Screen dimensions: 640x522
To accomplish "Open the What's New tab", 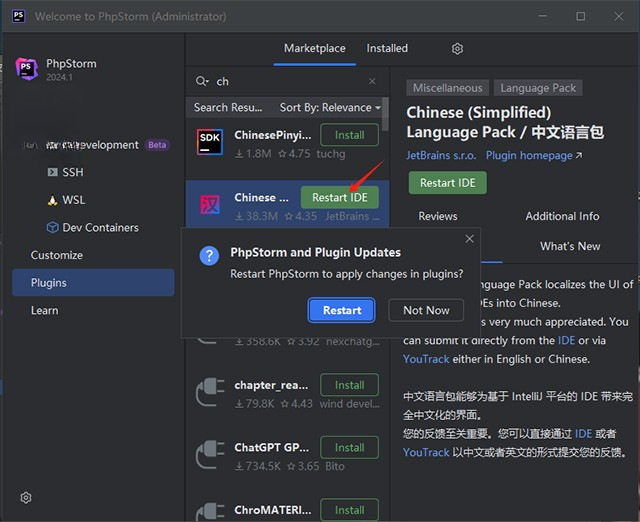I will (570, 246).
